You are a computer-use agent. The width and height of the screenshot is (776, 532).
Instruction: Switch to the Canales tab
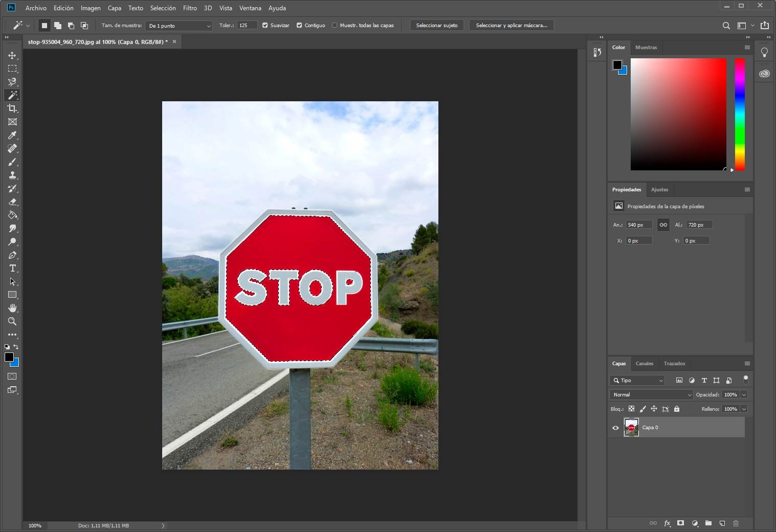[645, 364]
